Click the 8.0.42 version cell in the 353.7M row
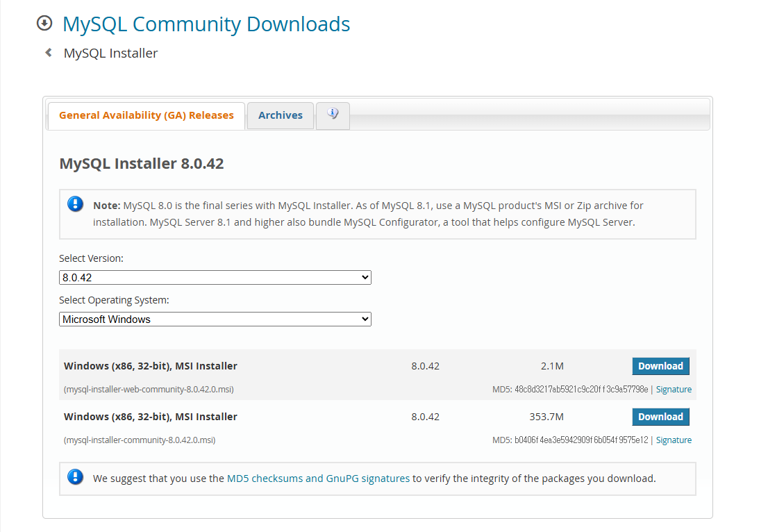 point(426,417)
